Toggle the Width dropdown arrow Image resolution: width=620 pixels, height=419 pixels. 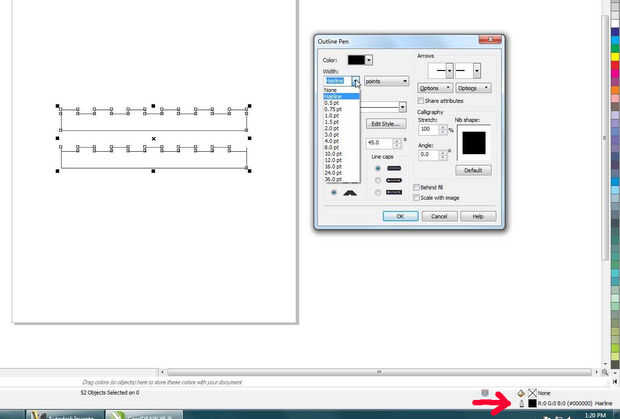356,81
